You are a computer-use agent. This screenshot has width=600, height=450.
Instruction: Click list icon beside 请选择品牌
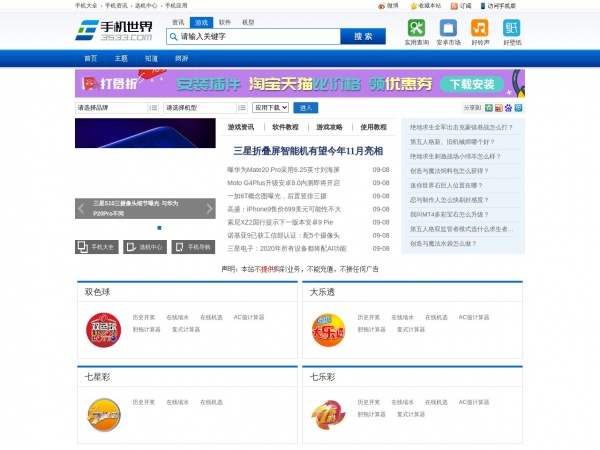pyautogui.click(x=153, y=108)
